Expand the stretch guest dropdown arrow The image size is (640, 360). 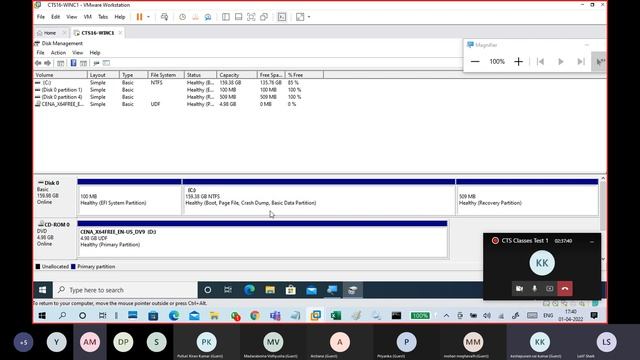click(309, 17)
